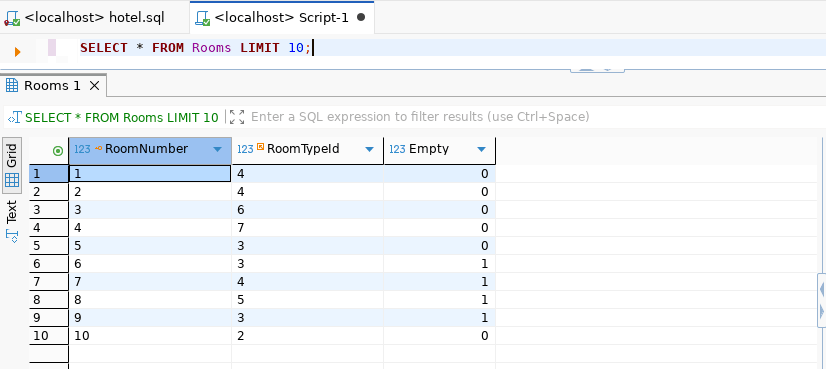826x369 pixels.
Task: Click the panel toggle arrows at right edge
Action: point(822,300)
